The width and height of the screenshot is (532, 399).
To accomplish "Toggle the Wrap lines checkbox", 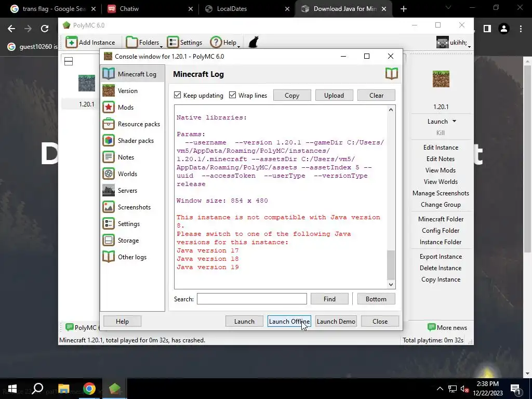I will [x=232, y=95].
